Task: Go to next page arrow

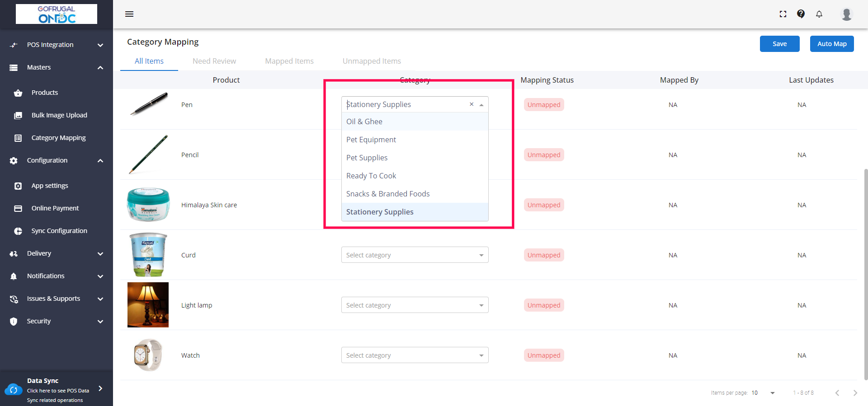Action: point(855,393)
